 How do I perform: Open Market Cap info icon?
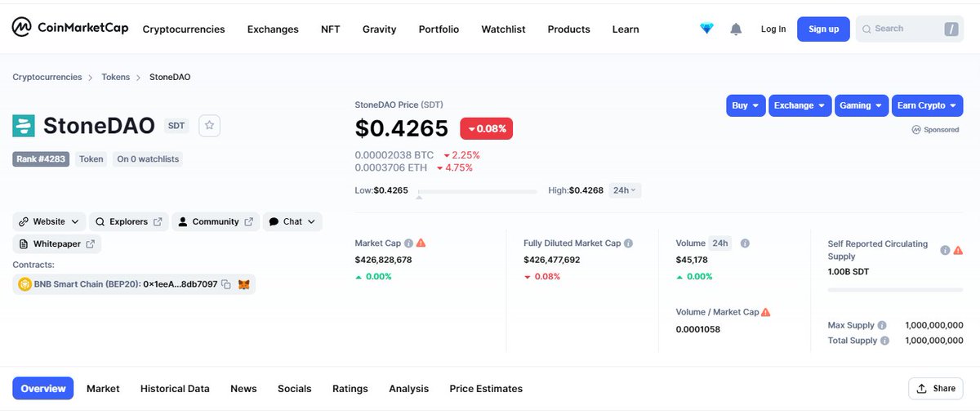tap(408, 243)
